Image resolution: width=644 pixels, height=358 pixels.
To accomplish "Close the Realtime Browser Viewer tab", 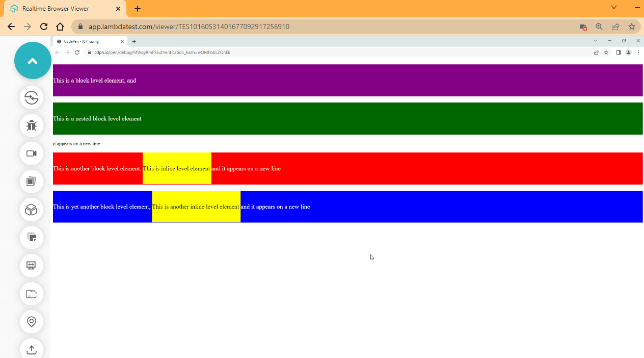I will click(x=118, y=9).
